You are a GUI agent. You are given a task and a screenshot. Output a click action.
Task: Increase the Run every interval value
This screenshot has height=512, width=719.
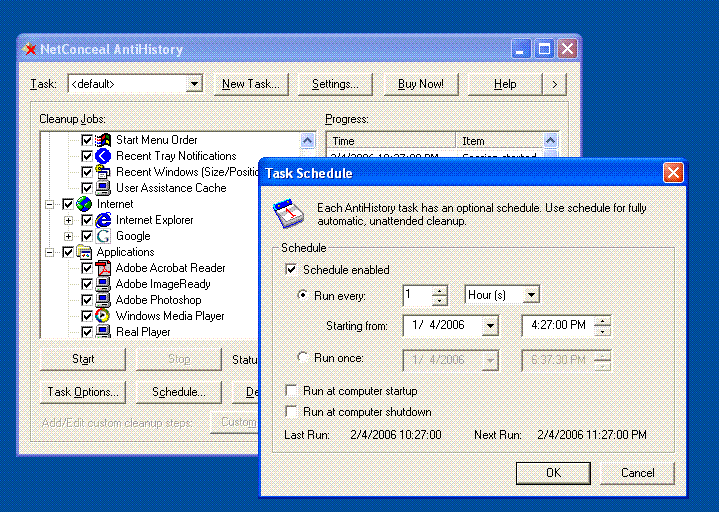(x=439, y=291)
